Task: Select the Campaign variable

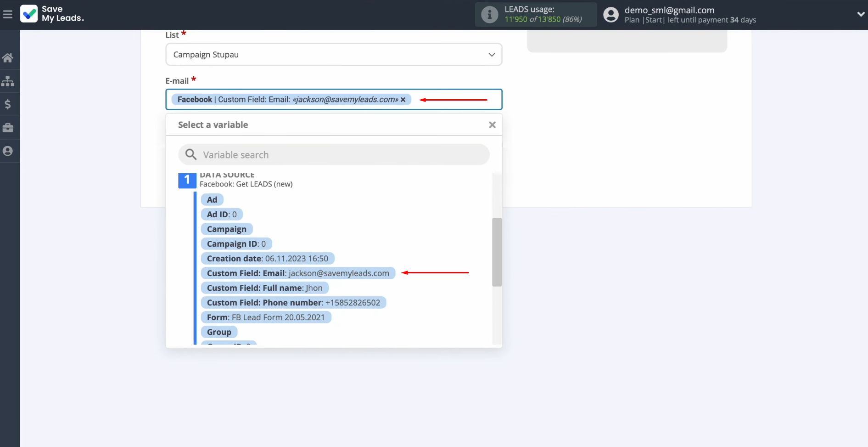Action: tap(227, 229)
